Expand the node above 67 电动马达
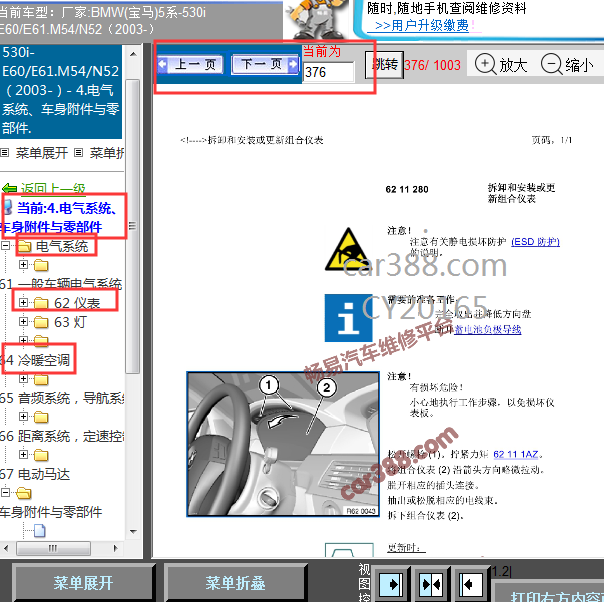The image size is (604, 602). (x=23, y=454)
